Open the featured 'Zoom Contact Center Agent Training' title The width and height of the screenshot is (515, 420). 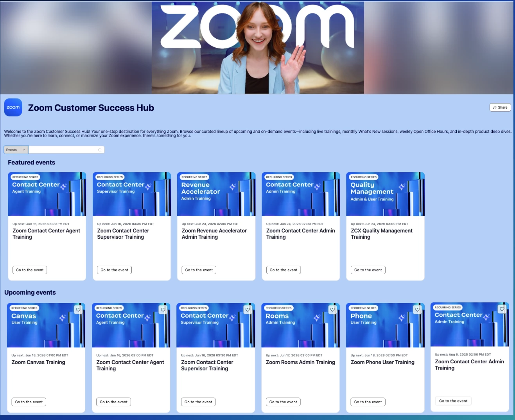click(x=46, y=234)
